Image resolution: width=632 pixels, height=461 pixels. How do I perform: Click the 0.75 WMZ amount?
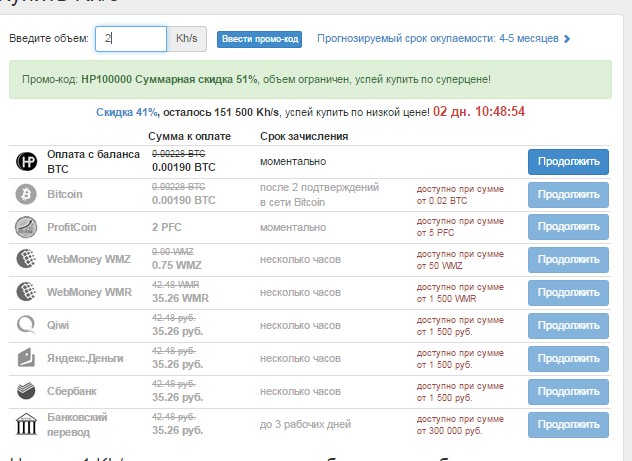(177, 265)
